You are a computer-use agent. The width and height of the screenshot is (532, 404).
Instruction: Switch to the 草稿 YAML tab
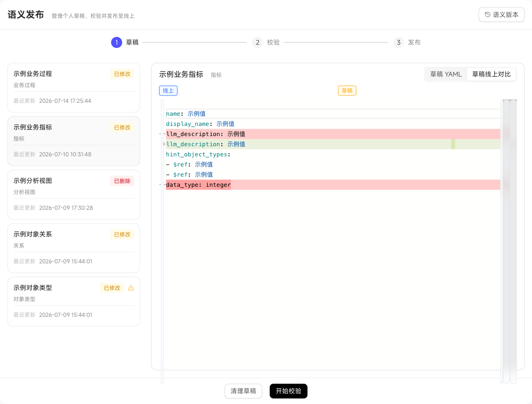pos(446,74)
